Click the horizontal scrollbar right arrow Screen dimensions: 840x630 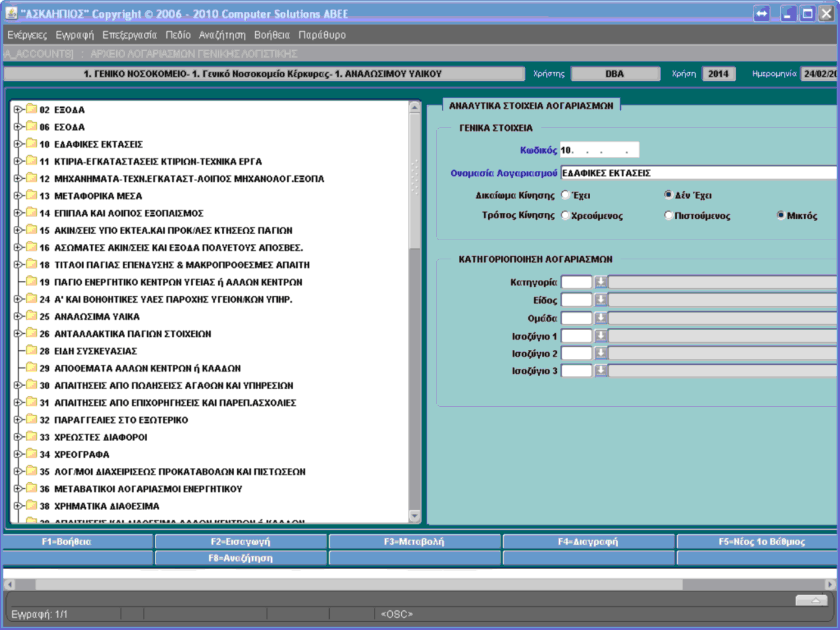[x=830, y=585]
